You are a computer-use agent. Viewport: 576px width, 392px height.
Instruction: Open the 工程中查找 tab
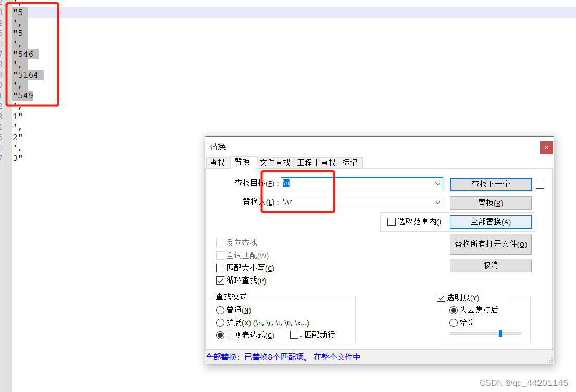pyautogui.click(x=316, y=162)
